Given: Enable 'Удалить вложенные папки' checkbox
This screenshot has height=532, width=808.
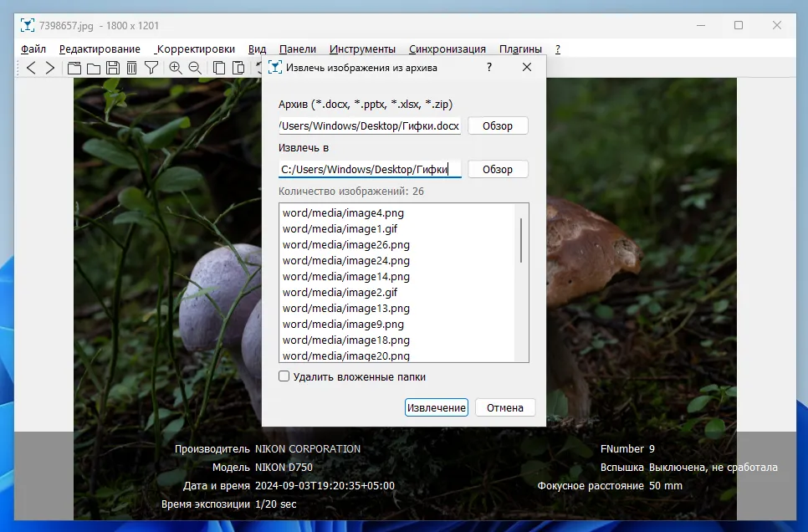Looking at the screenshot, I should pos(284,377).
